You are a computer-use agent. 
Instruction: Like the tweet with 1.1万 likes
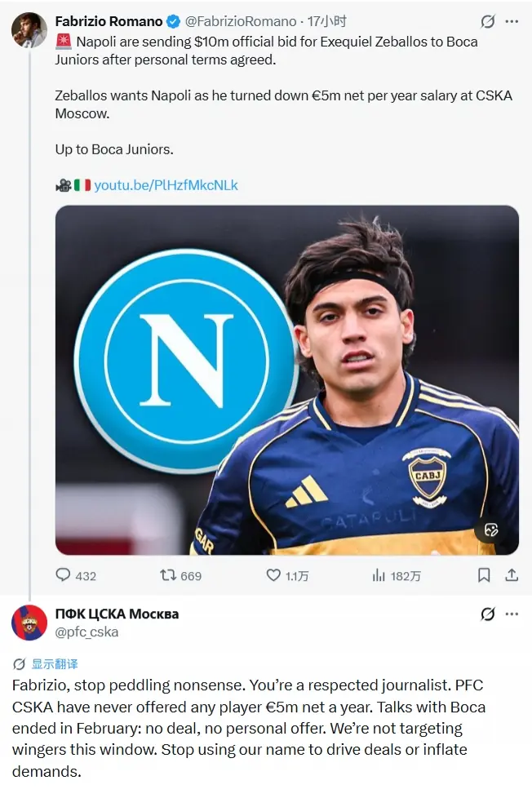pyautogui.click(x=287, y=575)
